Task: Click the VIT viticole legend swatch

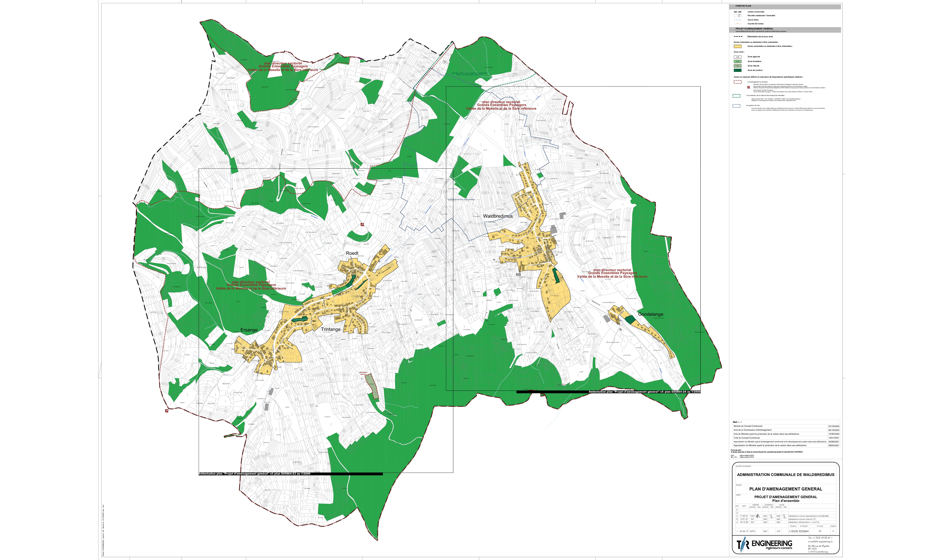Action: (738, 66)
